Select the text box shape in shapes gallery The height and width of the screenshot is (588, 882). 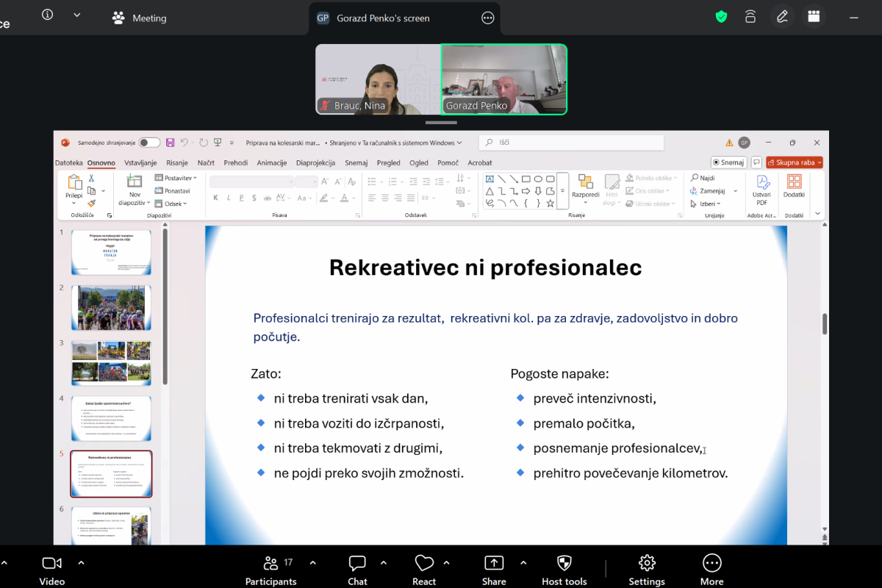(490, 179)
